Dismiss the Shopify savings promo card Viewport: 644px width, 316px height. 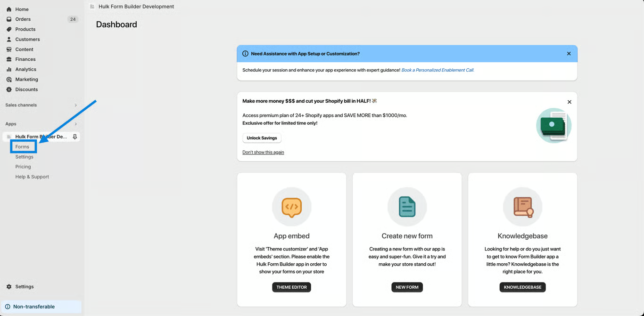(x=569, y=102)
